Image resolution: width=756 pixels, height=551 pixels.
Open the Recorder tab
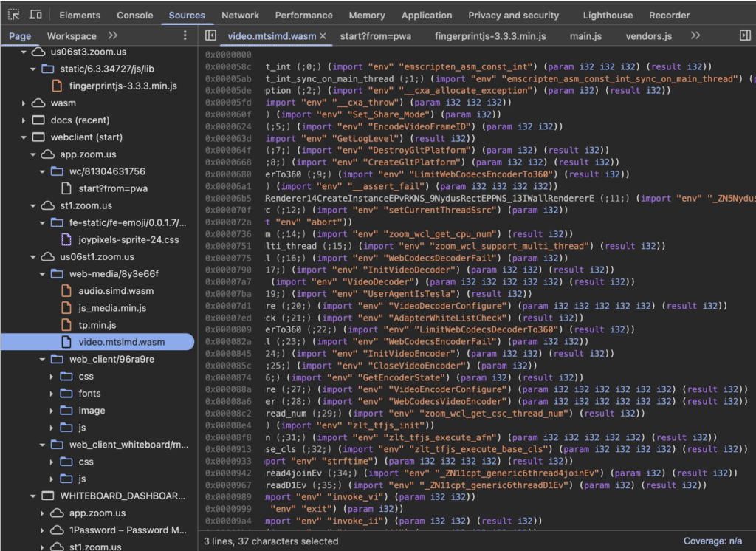click(x=669, y=15)
